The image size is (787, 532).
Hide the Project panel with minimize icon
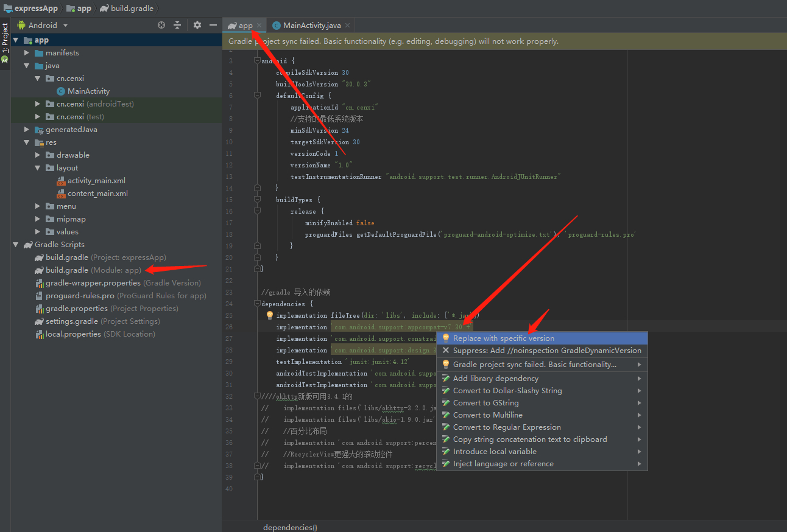point(213,25)
